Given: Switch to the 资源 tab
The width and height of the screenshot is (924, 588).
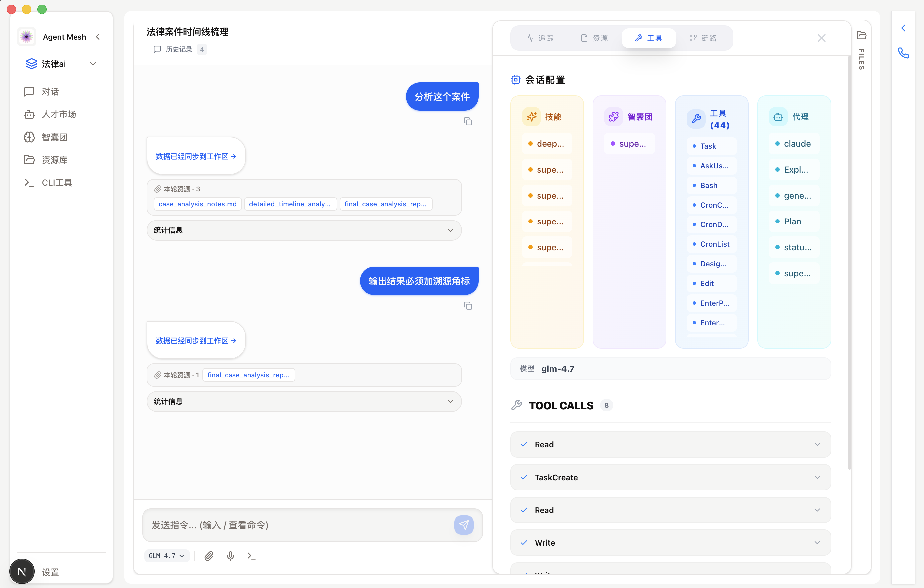Looking at the screenshot, I should pos(594,38).
